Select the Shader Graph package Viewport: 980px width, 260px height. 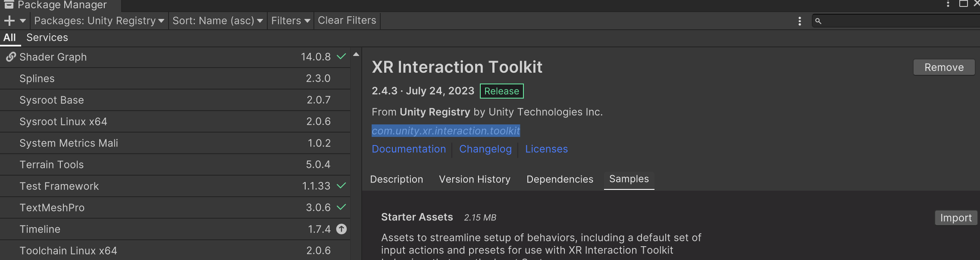(175, 57)
